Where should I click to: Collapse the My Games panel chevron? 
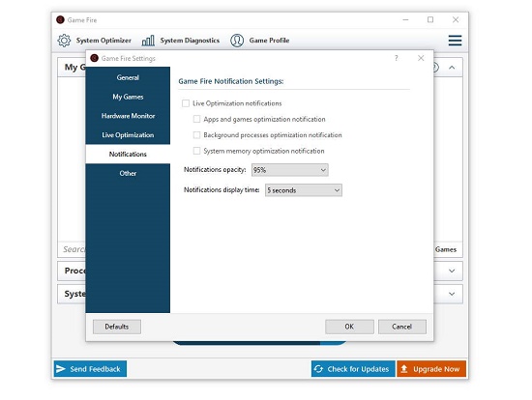point(452,68)
